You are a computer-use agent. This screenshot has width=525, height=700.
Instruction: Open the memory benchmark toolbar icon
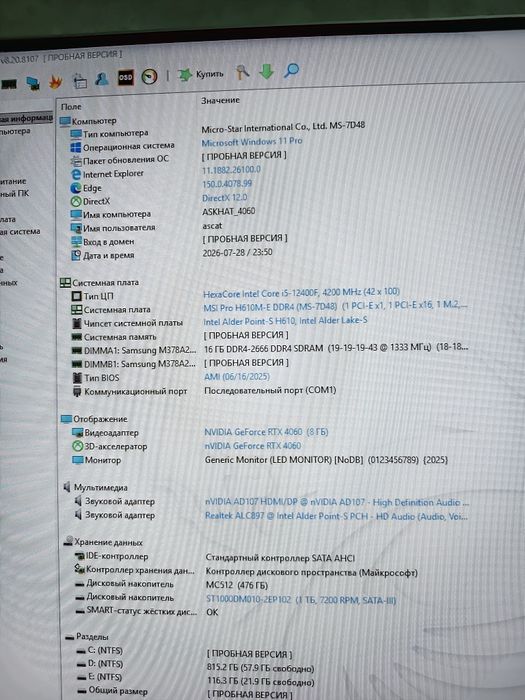8,84
